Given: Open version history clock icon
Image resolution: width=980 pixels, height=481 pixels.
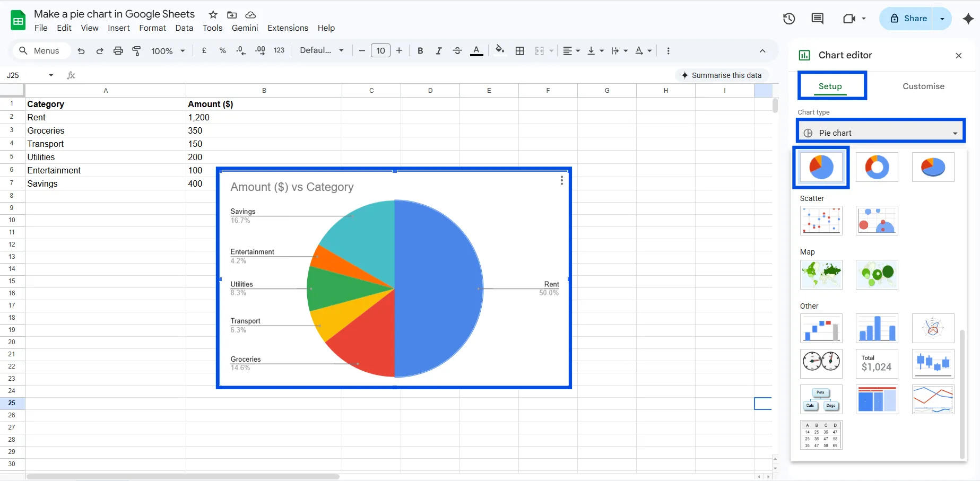Looking at the screenshot, I should pyautogui.click(x=788, y=19).
